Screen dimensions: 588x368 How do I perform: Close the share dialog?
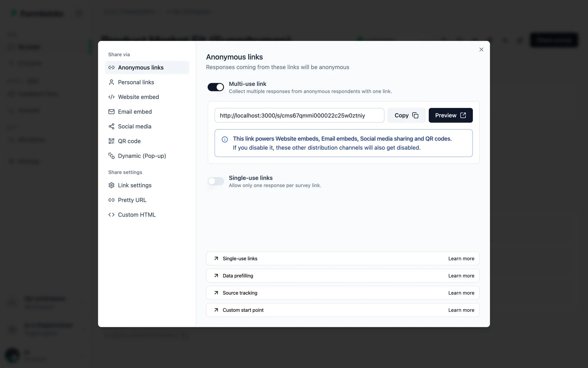(481, 49)
